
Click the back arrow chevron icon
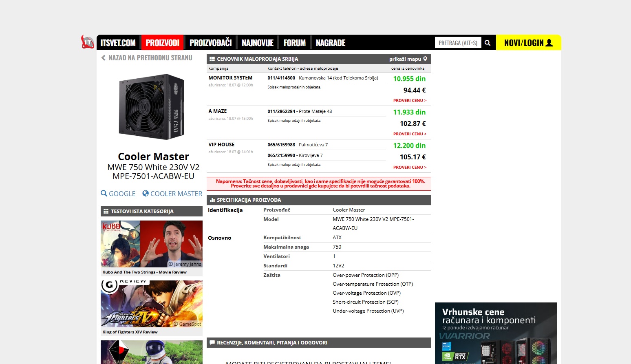[103, 58]
